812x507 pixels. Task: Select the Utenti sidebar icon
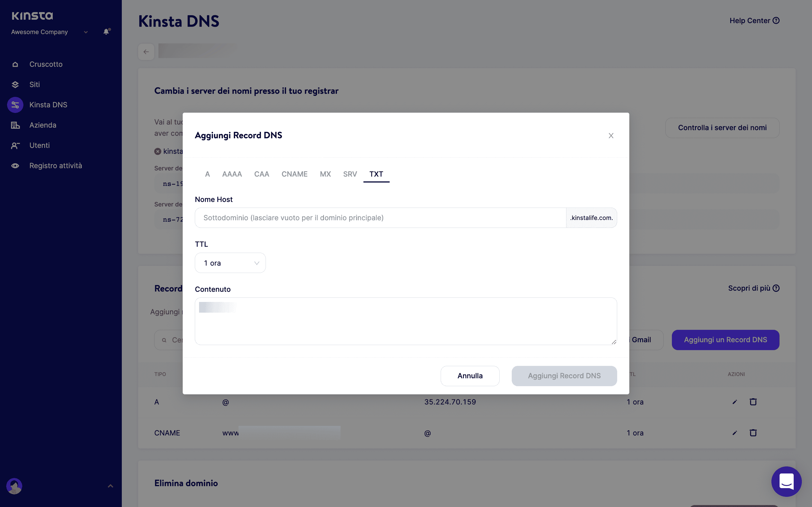point(15,145)
